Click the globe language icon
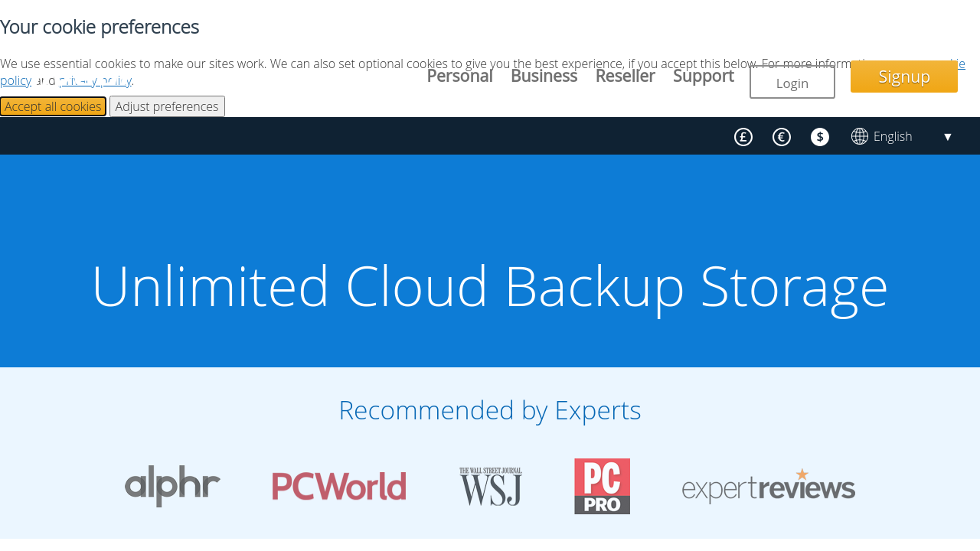The width and height of the screenshot is (980, 551). (x=860, y=136)
